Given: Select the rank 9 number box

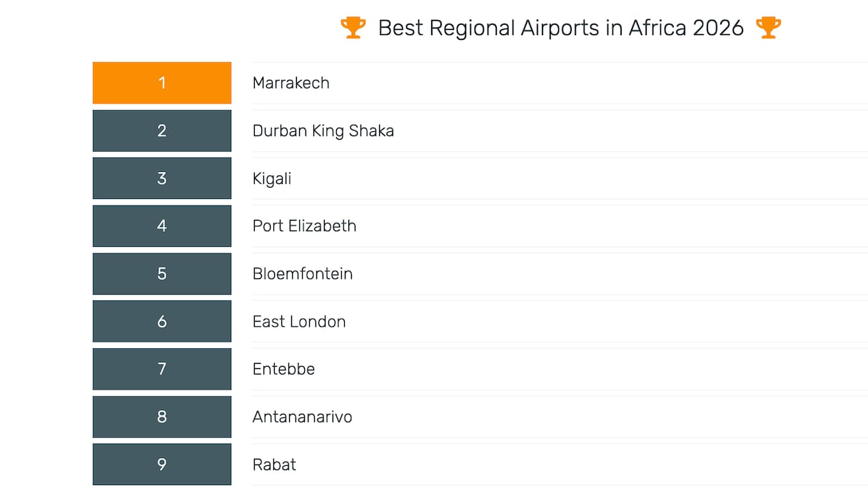Looking at the screenshot, I should (x=162, y=464).
